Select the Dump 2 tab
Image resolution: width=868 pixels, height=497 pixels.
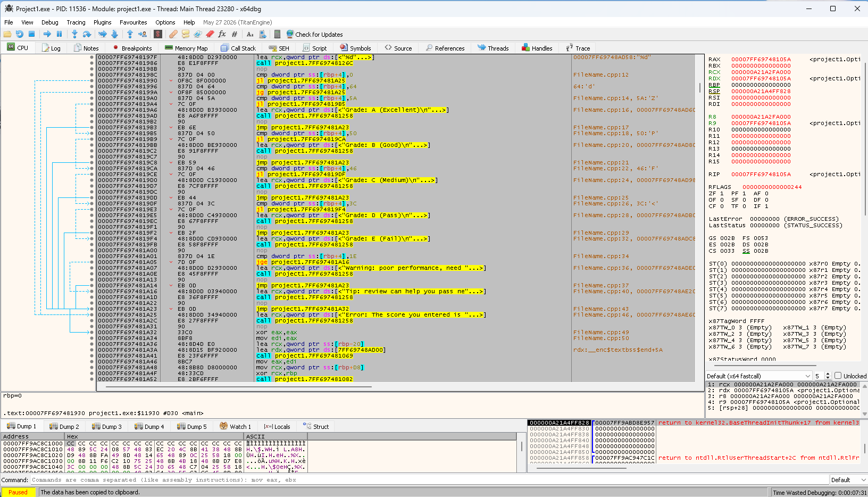coord(64,427)
